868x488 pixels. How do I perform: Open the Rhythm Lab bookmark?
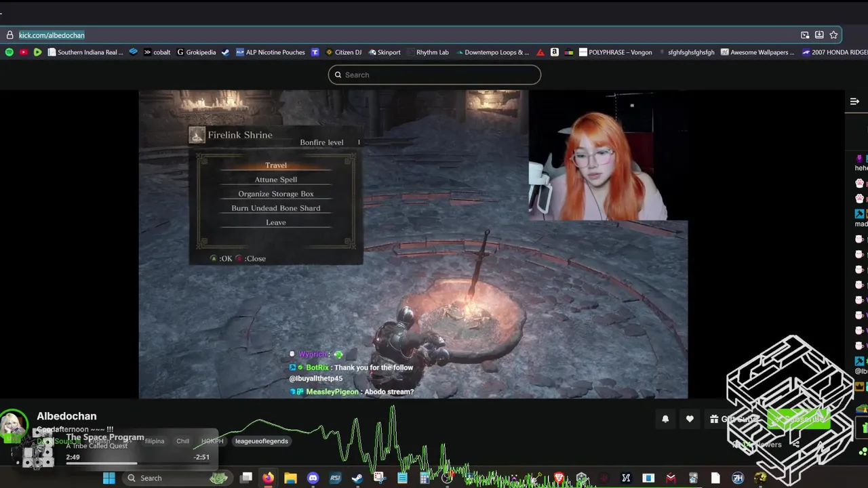tap(427, 52)
